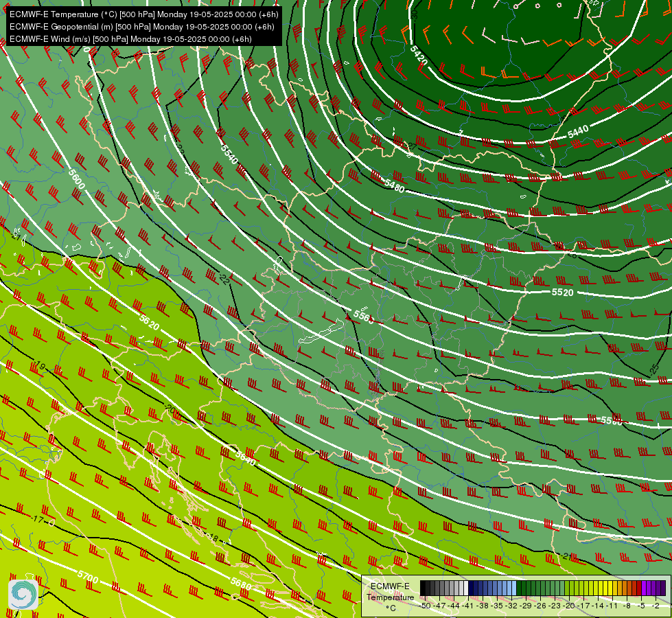The height and width of the screenshot is (618, 672).
Task: Click the -47 value in the color scale
Action: [440, 606]
